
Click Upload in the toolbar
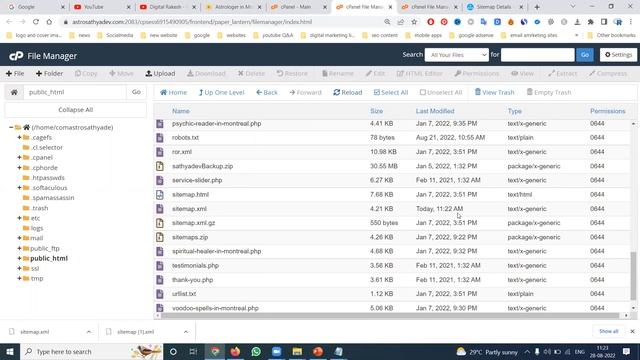coord(160,73)
